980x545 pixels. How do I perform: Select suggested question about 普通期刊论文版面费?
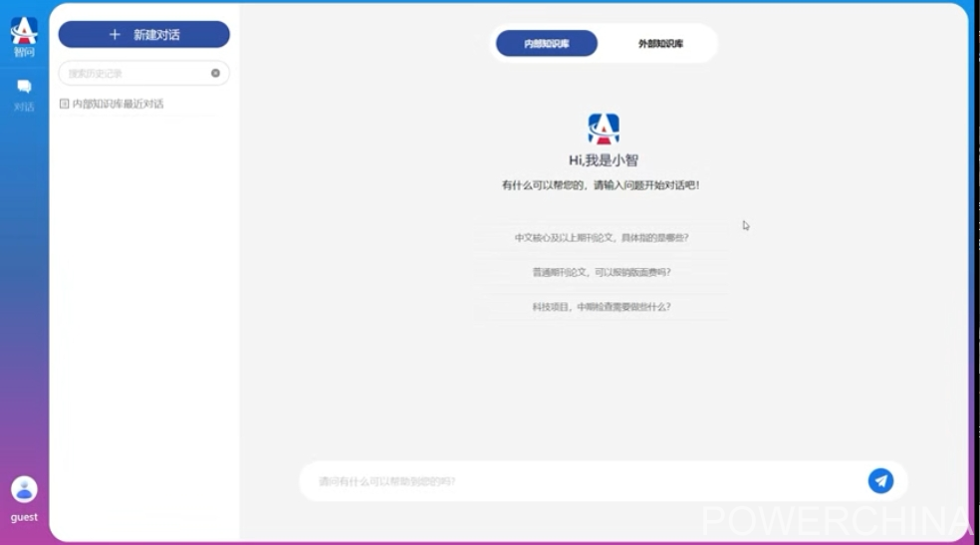coord(602,272)
